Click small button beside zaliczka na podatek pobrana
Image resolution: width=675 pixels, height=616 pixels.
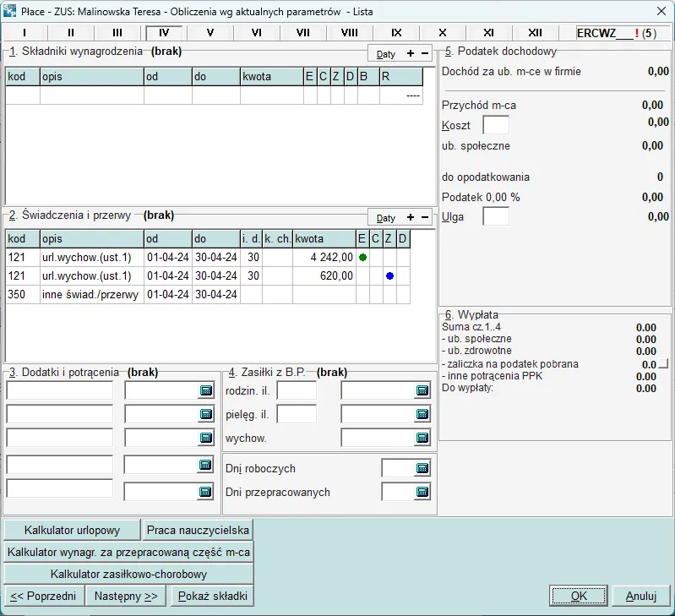(663, 364)
